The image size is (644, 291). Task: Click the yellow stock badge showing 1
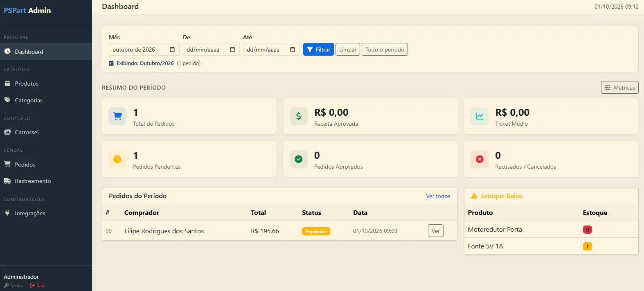(588, 246)
